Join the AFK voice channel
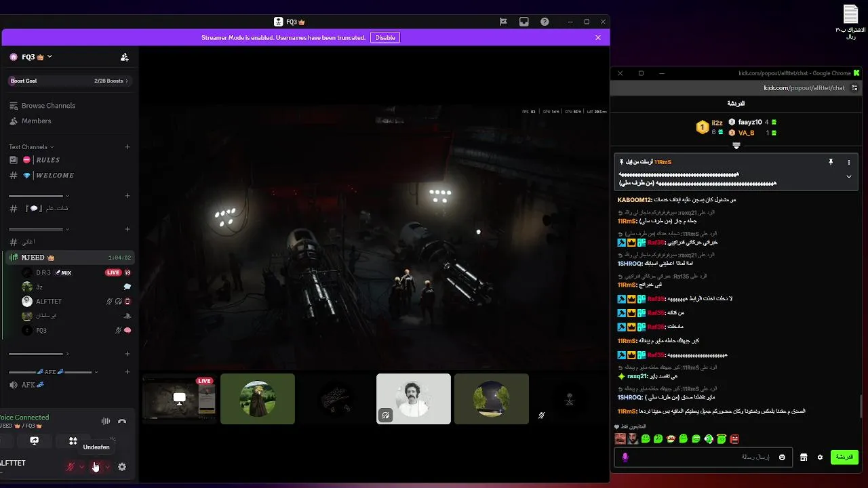The image size is (868, 488). pos(69,385)
